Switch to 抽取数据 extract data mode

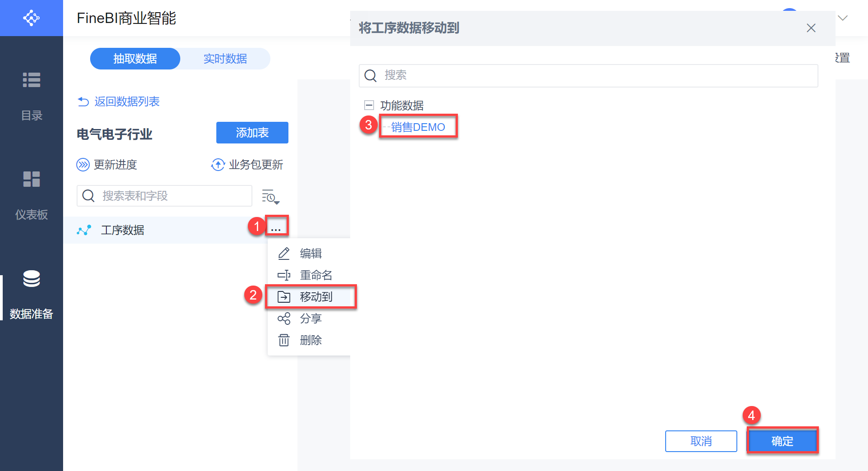[135, 59]
